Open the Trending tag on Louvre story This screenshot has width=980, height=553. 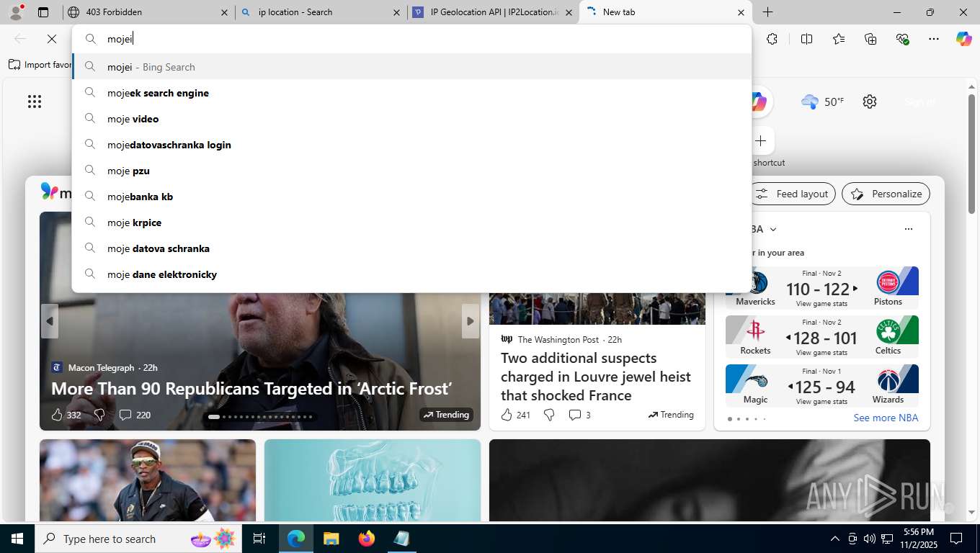(x=671, y=415)
